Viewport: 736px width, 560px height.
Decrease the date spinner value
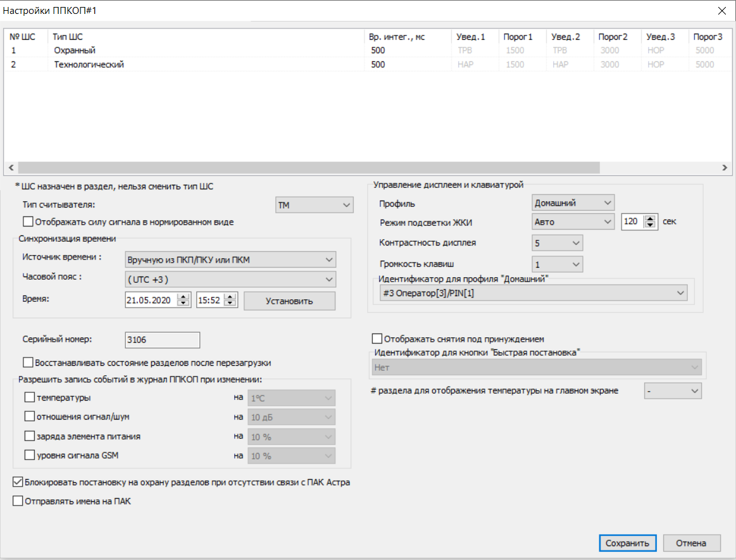[184, 304]
